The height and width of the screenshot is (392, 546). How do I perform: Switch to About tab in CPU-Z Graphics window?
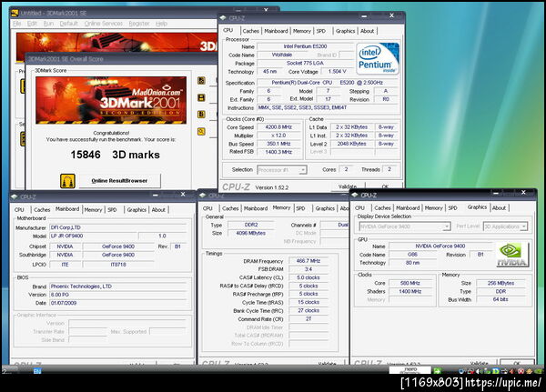pyautogui.click(x=499, y=208)
